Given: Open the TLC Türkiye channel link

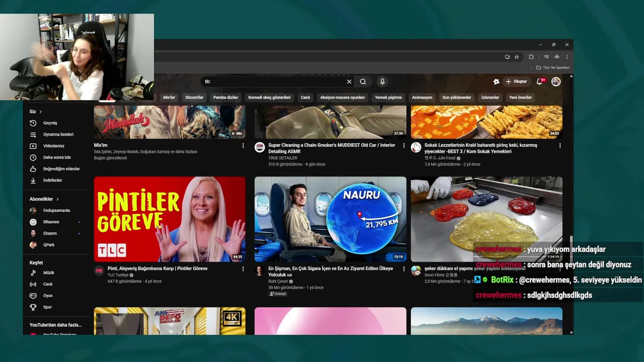Looking at the screenshot, I should [x=118, y=276].
